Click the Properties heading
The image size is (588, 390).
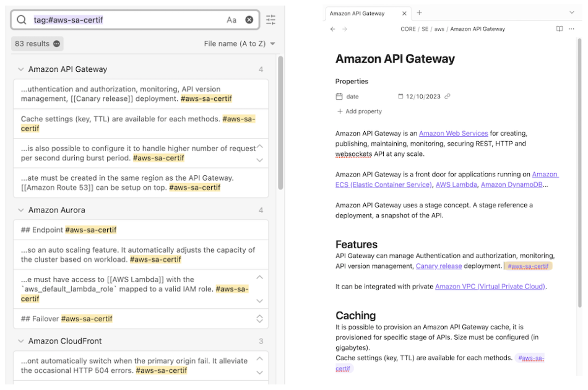[352, 81]
